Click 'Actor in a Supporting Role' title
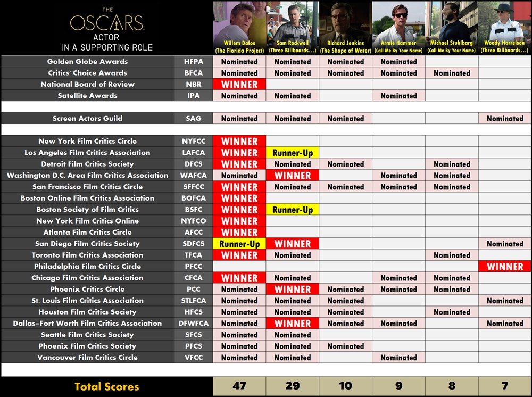 coord(107,43)
